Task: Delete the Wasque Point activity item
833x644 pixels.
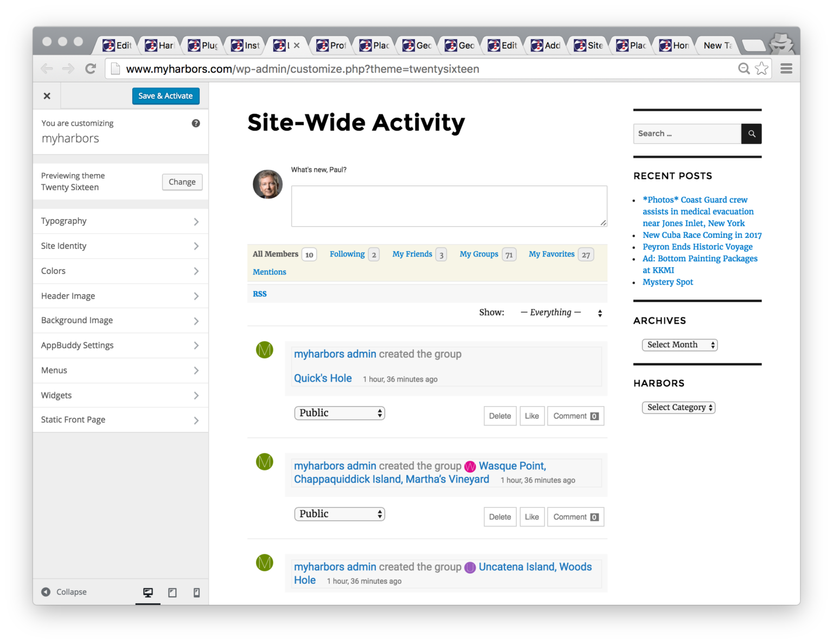Action: pos(500,517)
